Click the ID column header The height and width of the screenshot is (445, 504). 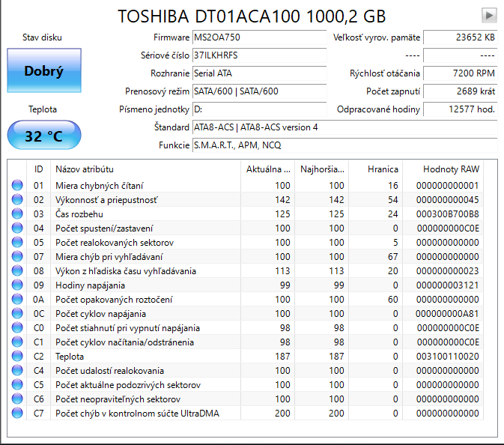click(x=38, y=169)
